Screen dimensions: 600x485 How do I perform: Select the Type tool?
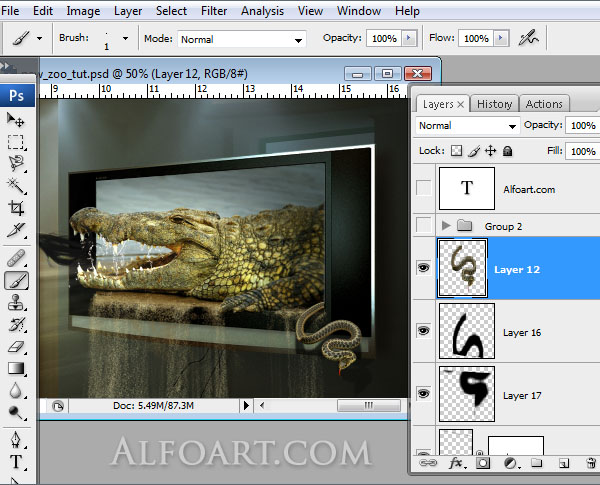15,462
